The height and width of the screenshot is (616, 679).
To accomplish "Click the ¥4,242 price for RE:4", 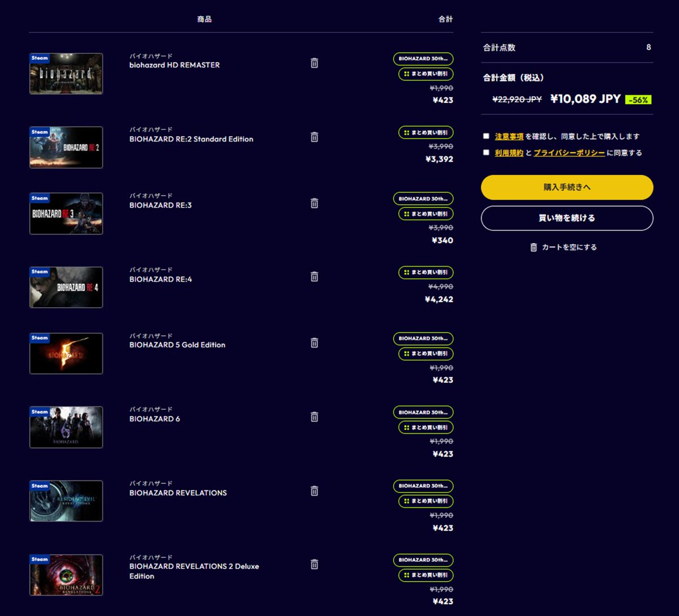I will [x=440, y=300].
